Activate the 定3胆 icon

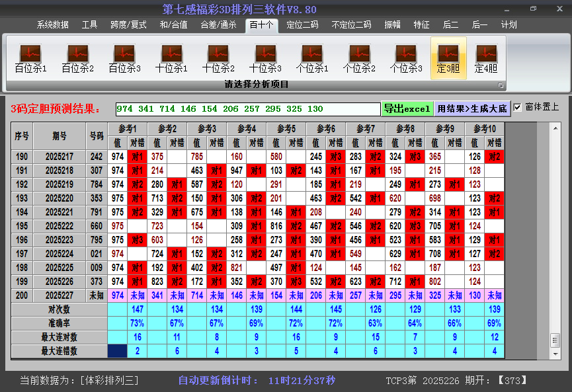448,58
